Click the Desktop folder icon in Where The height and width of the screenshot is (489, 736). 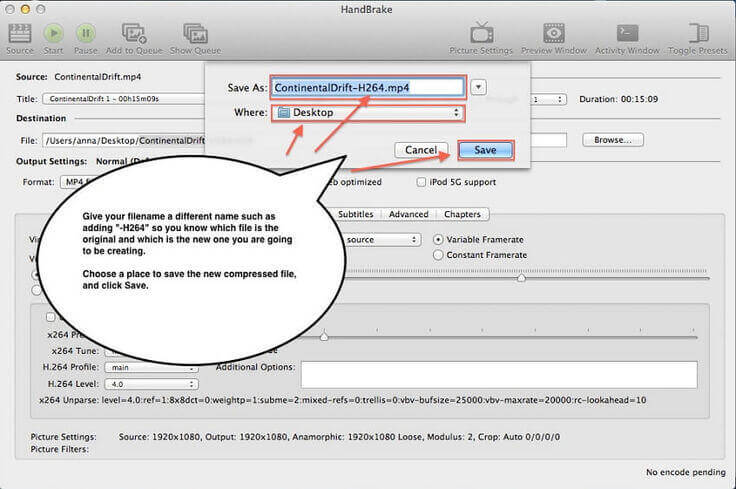click(284, 113)
